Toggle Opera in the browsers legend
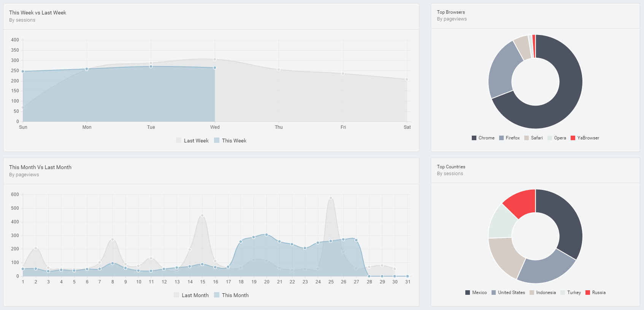 (557, 138)
